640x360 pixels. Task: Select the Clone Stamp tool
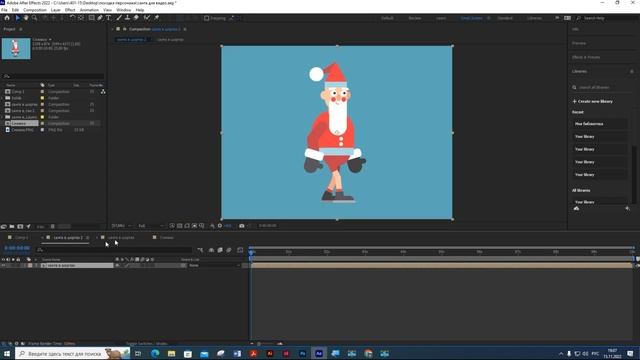tap(127, 18)
